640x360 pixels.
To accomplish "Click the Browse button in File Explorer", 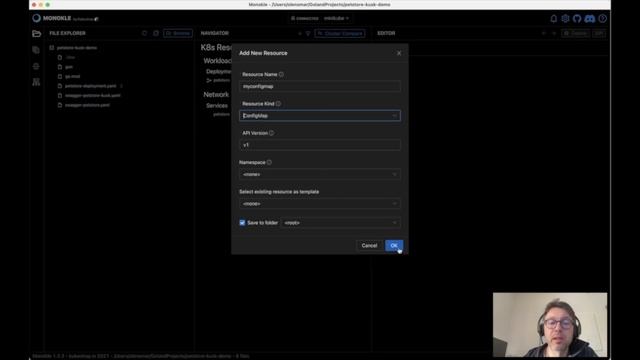I will point(178,33).
